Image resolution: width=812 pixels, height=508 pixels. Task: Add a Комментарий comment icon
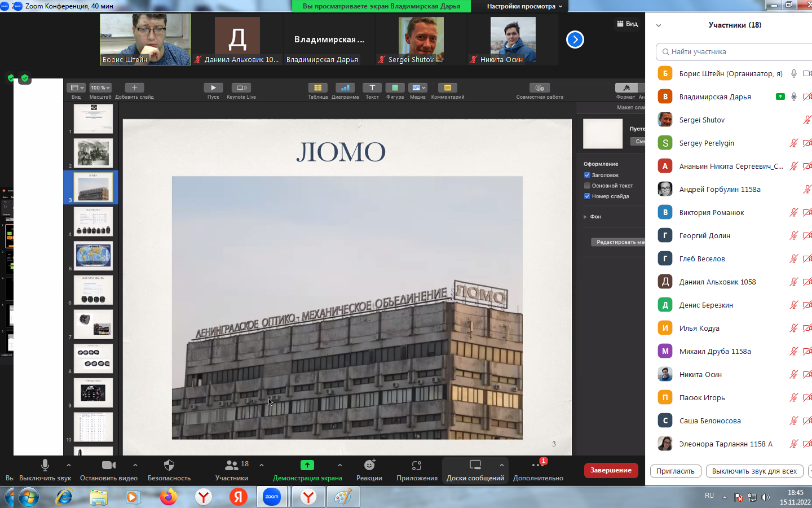(447, 87)
